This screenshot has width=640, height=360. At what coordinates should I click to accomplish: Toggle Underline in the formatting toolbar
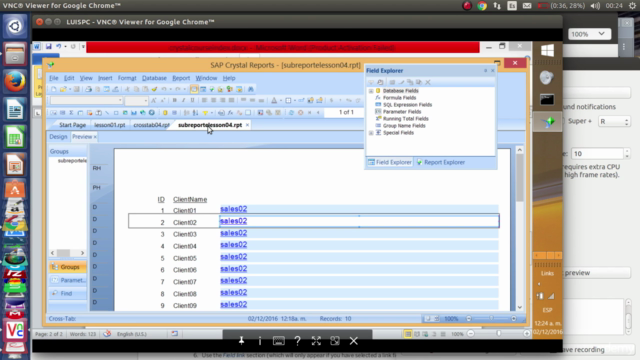pos(192,100)
